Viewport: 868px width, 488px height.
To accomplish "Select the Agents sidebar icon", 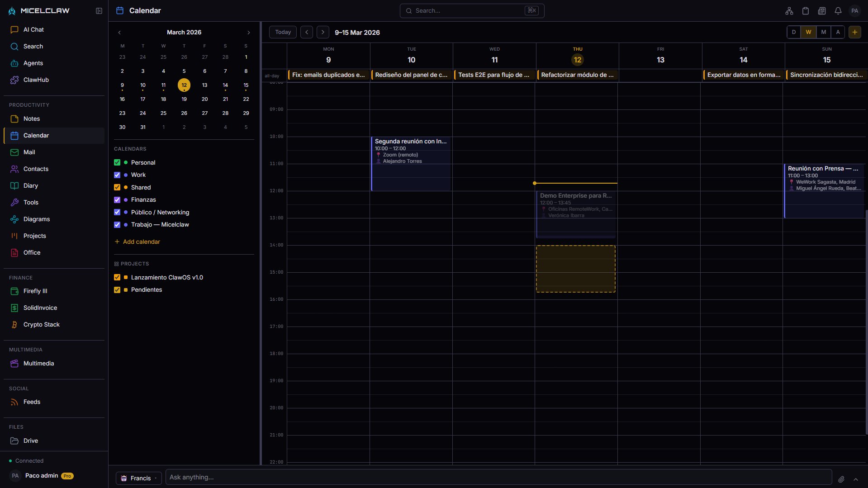I will point(33,63).
